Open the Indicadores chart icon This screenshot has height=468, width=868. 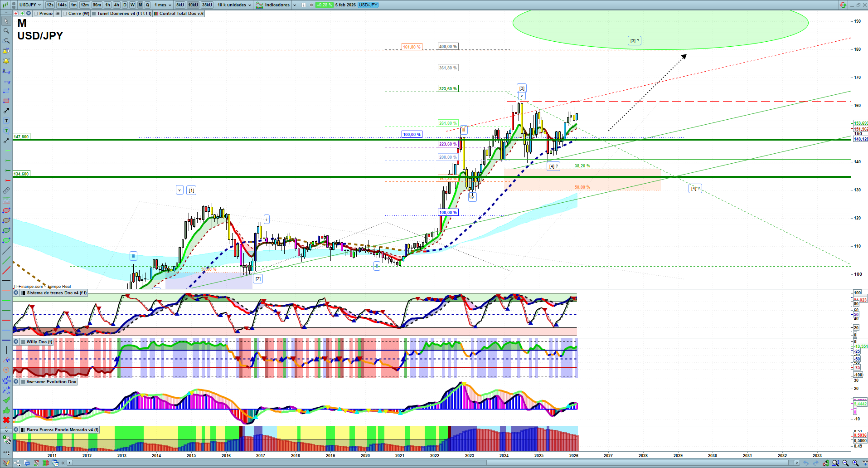[x=259, y=5]
